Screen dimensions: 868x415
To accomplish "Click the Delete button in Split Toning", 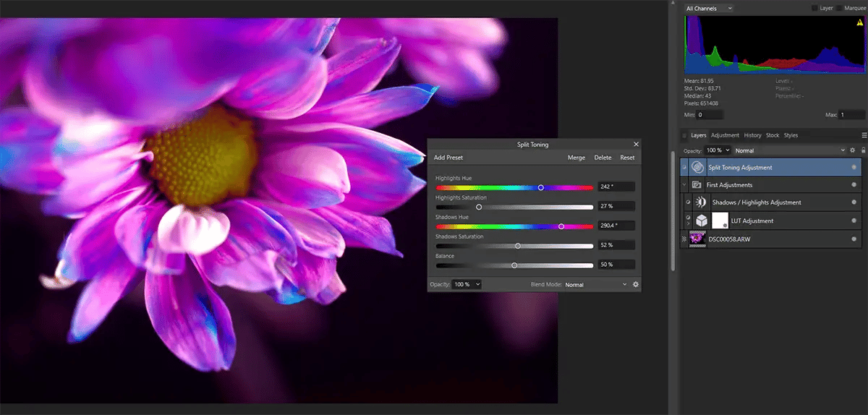I will coord(603,158).
